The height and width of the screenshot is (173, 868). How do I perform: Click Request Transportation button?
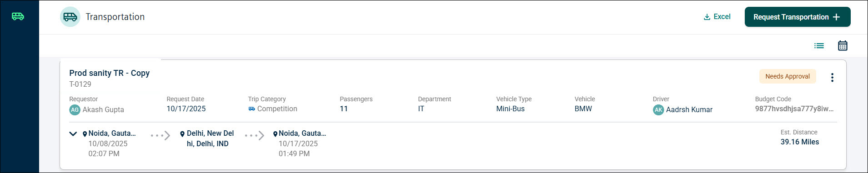pyautogui.click(x=798, y=17)
